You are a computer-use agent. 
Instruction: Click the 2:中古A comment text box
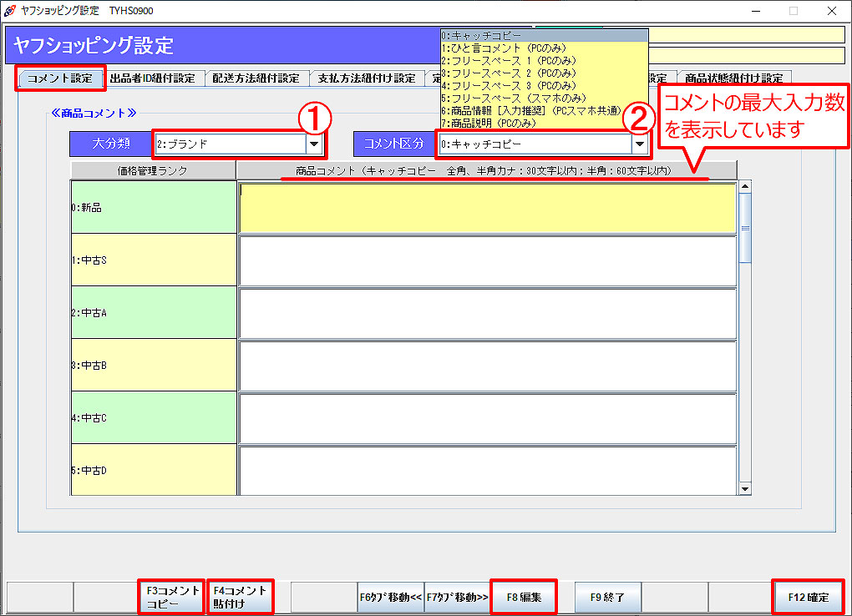pyautogui.click(x=487, y=313)
